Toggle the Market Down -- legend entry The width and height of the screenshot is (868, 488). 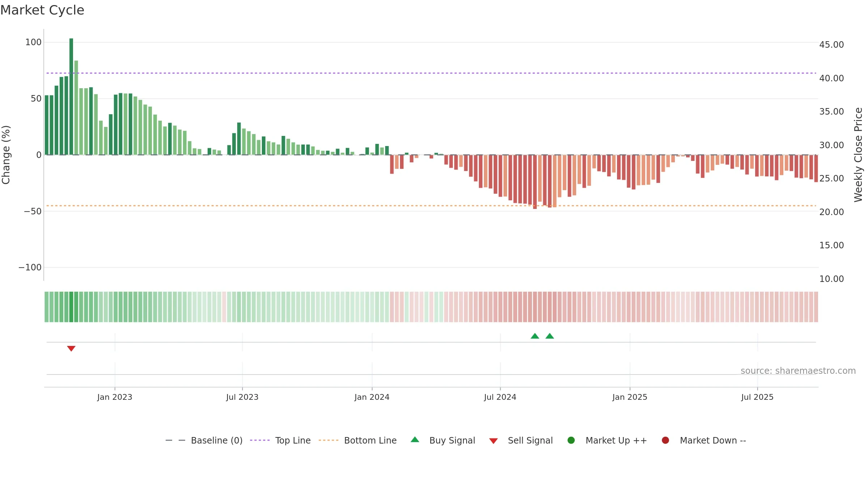click(704, 440)
